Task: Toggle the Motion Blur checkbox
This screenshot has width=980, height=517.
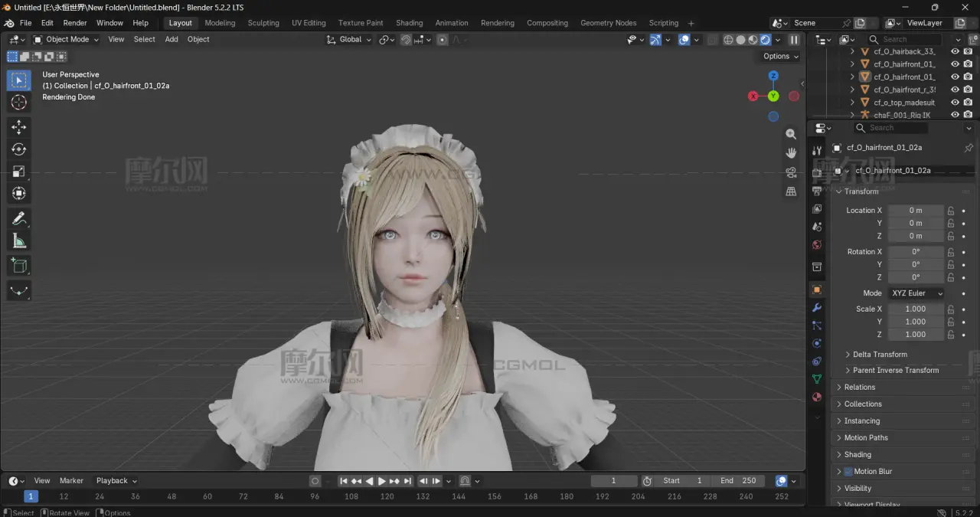Action: click(848, 472)
